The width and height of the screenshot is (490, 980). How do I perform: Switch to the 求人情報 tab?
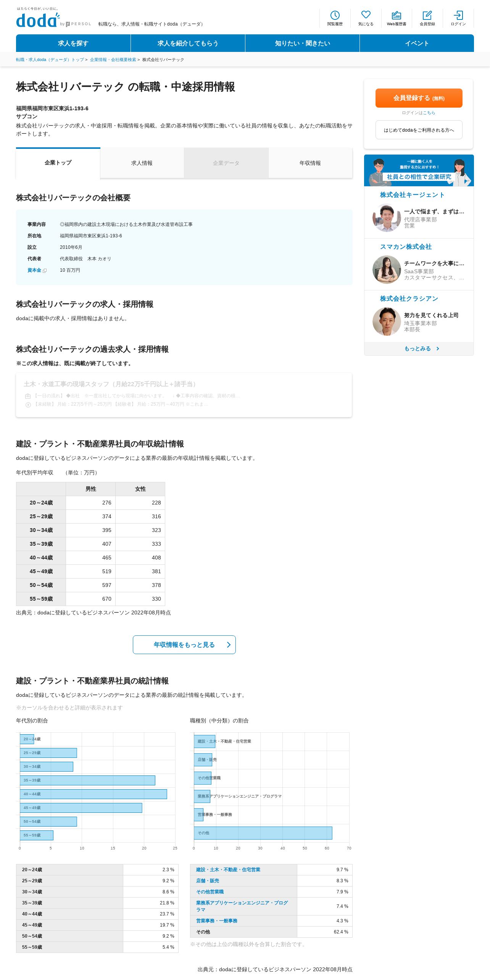tap(142, 163)
